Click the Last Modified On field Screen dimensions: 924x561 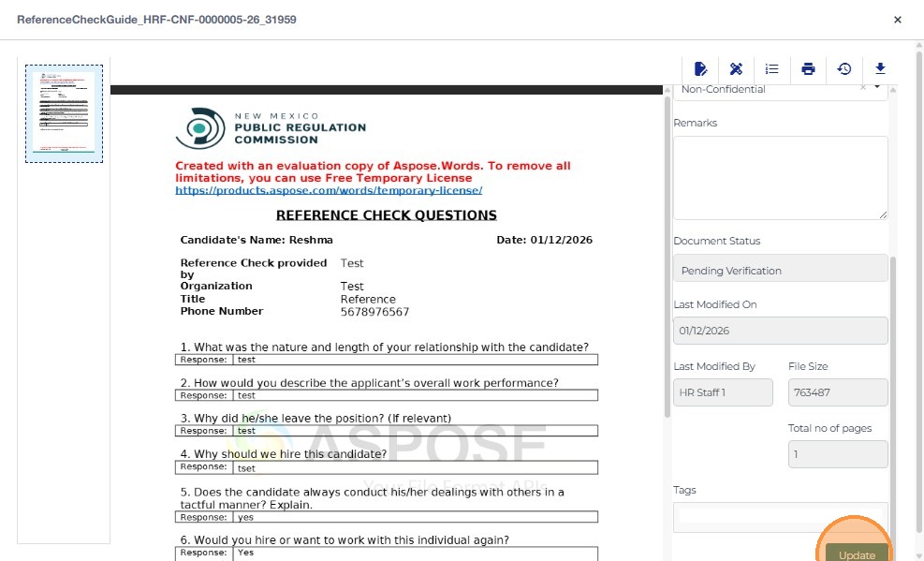click(780, 331)
